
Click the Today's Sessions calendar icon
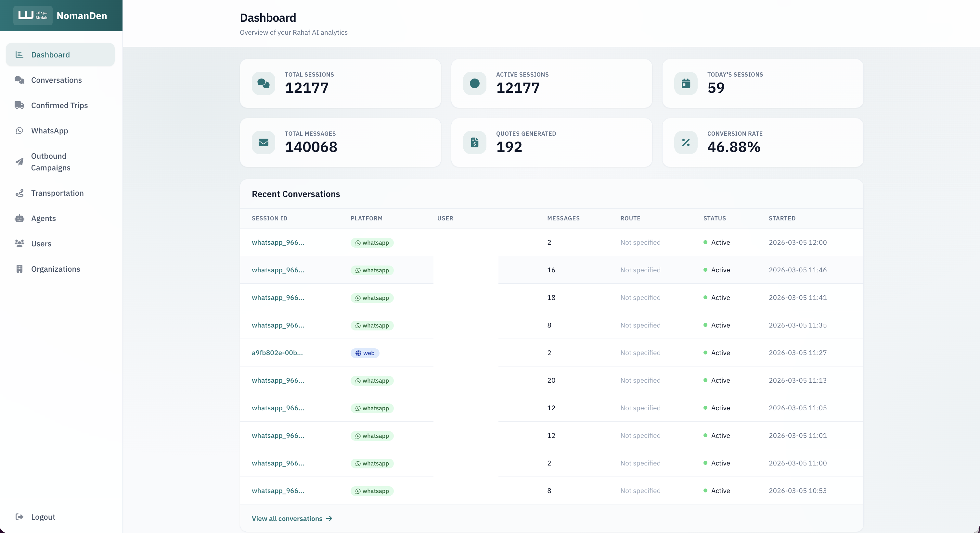click(686, 84)
